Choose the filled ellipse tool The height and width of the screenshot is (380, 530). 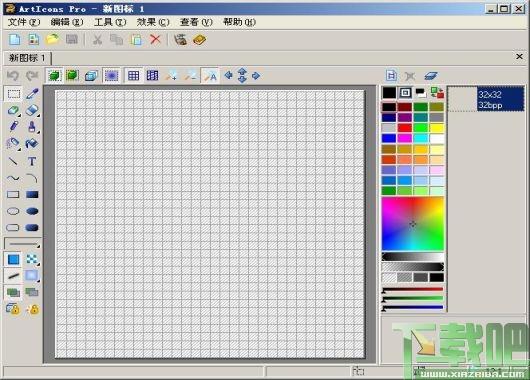[32, 211]
